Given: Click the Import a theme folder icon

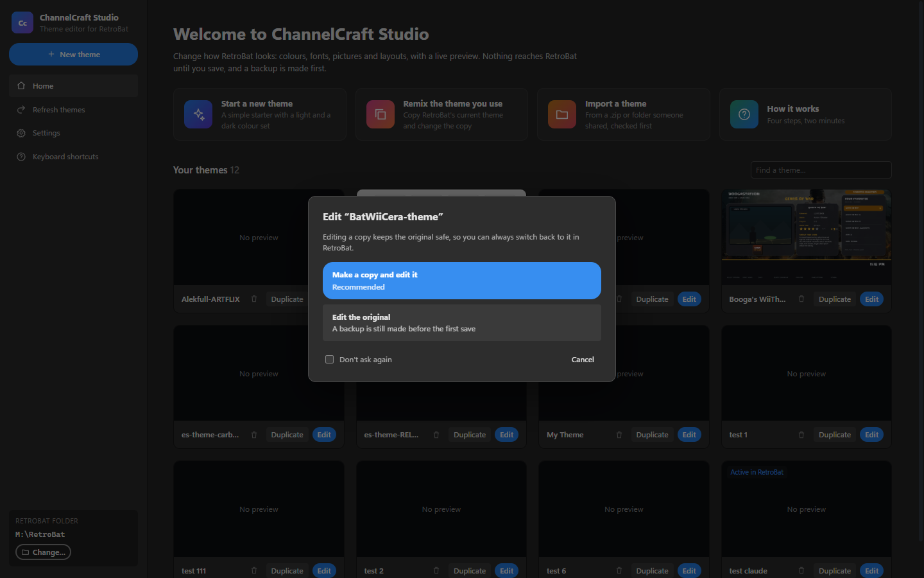Looking at the screenshot, I should tap(562, 114).
